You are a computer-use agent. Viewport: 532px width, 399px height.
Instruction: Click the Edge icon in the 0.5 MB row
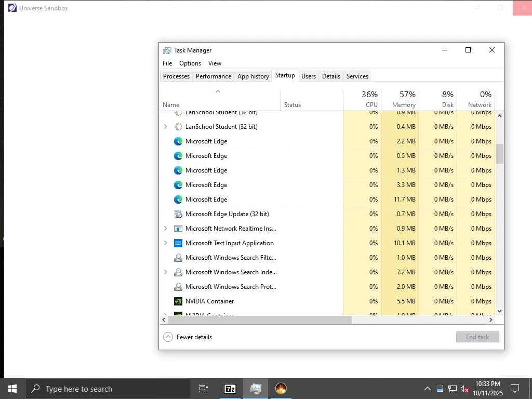178,156
